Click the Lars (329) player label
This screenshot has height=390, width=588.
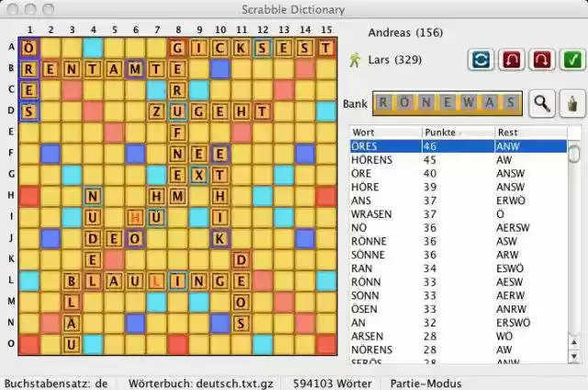pos(395,60)
